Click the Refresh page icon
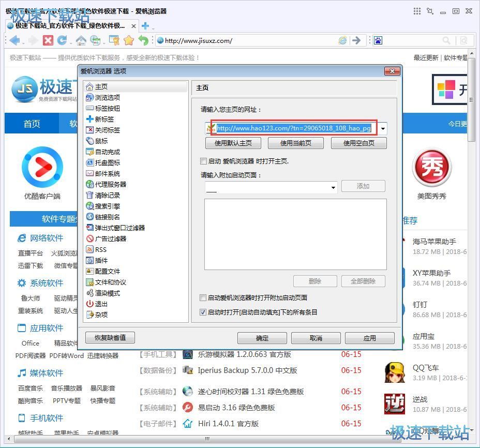Viewport: 480px width, 448px height. pos(62,40)
